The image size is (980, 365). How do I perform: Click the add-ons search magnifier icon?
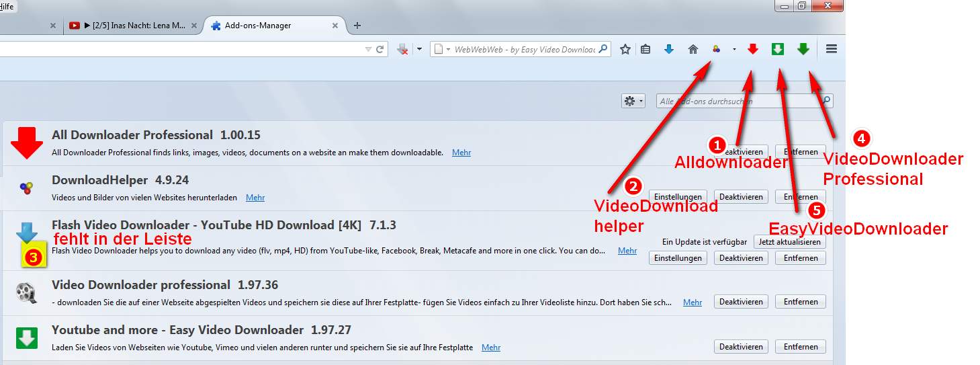point(827,101)
